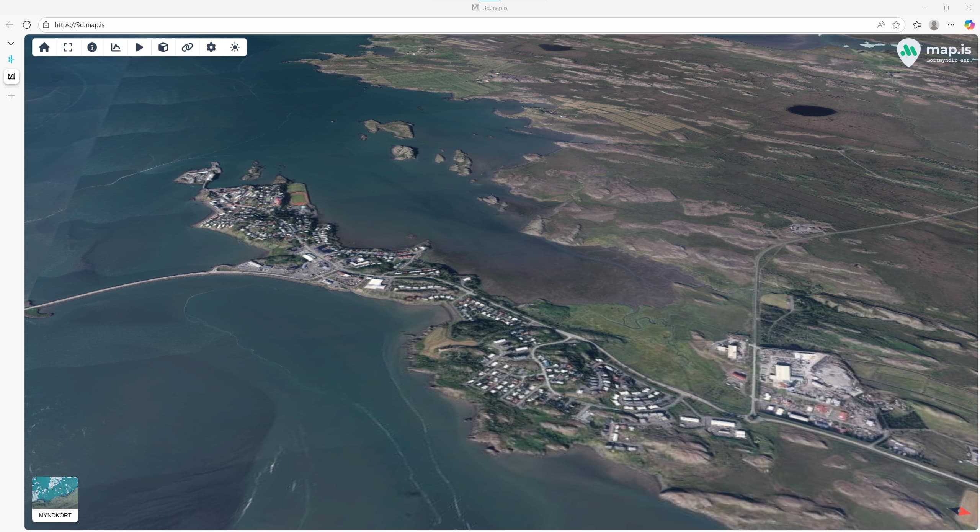Viewport: 980px width, 532px height.
Task: Open the elevation profile chart tool
Action: click(116, 47)
